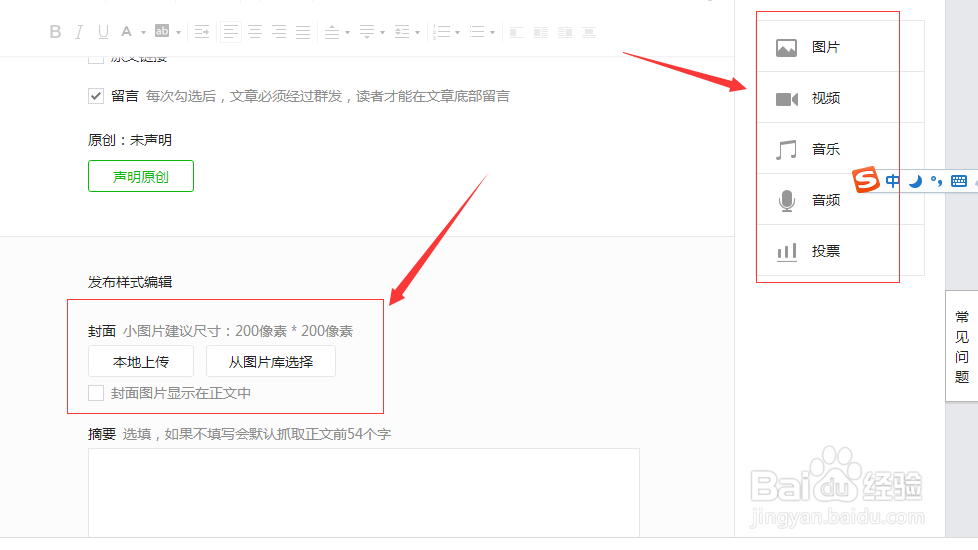Viewport: 978px width, 550px height.
Task: Center the image alone
Action: [589, 32]
